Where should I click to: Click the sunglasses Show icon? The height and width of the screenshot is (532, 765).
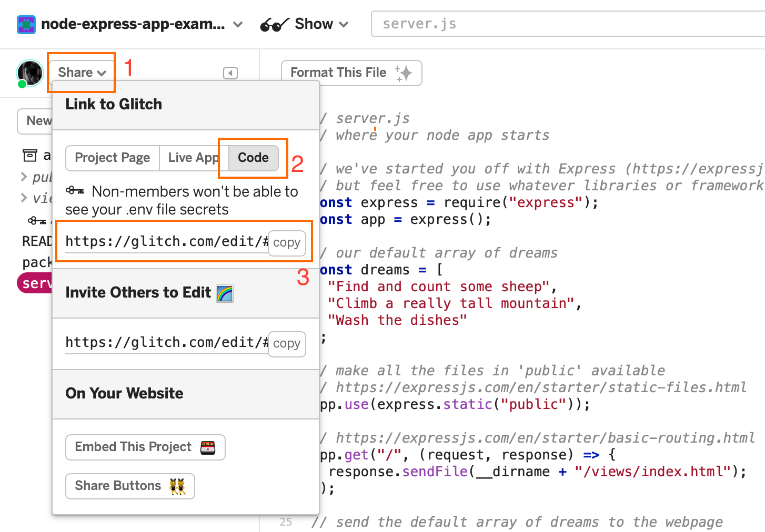(x=275, y=24)
